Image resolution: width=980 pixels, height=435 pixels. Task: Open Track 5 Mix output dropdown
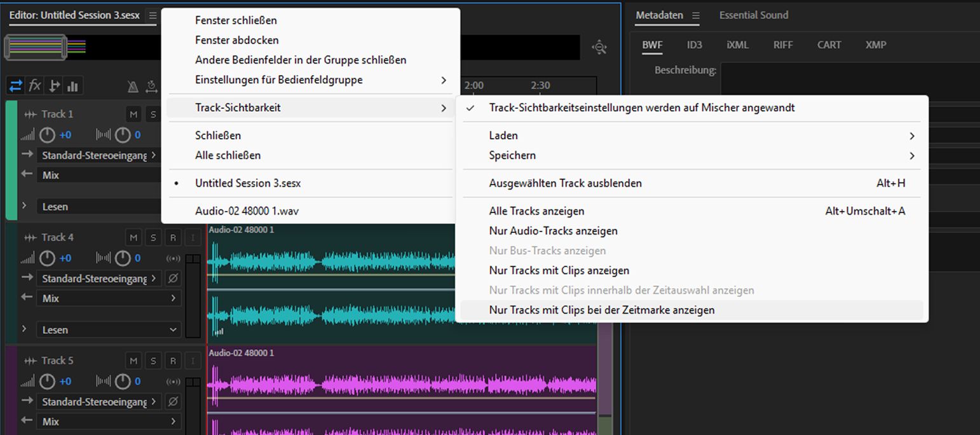click(x=109, y=422)
